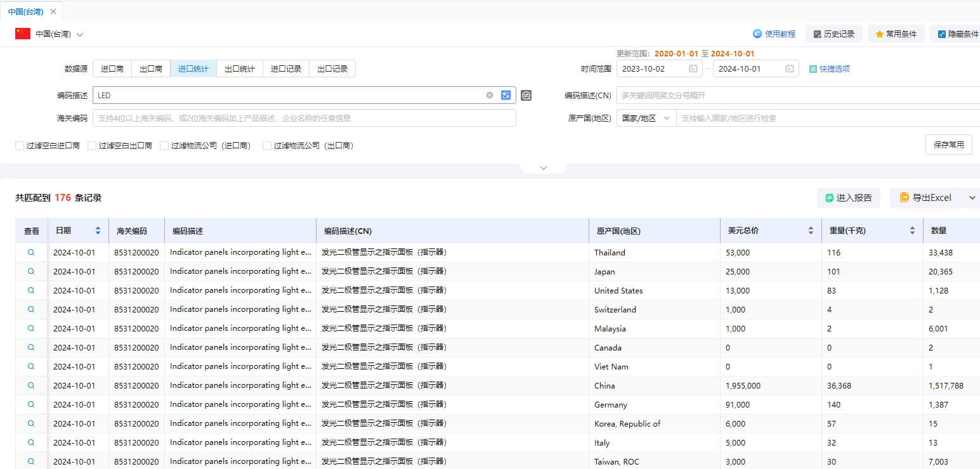The image size is (980, 469).
Task: Close the 中国(台湾) tab
Action: tap(53, 11)
